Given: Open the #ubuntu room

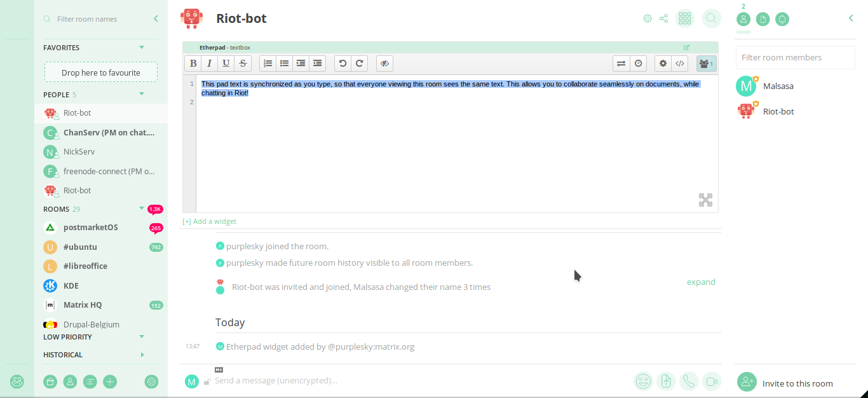Looking at the screenshot, I should tap(102, 247).
